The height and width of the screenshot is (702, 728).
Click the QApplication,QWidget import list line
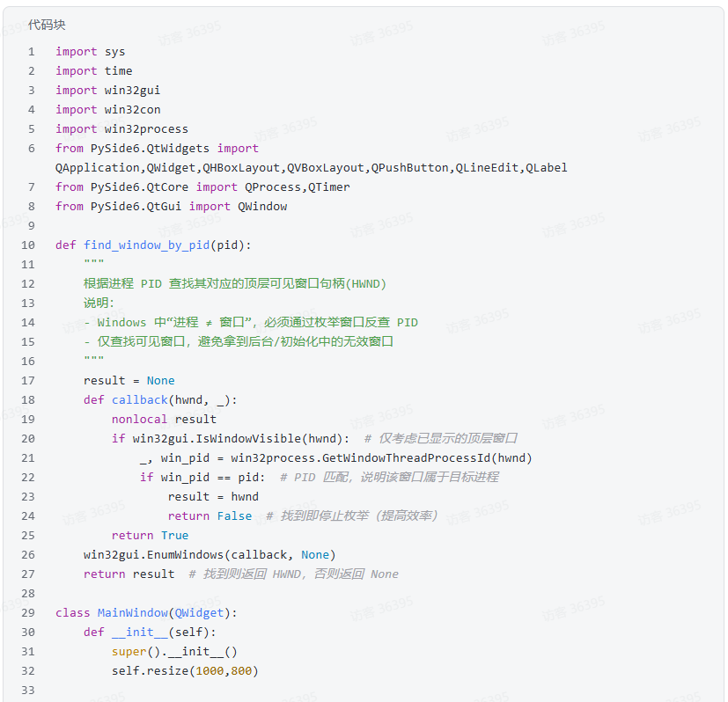click(x=311, y=168)
